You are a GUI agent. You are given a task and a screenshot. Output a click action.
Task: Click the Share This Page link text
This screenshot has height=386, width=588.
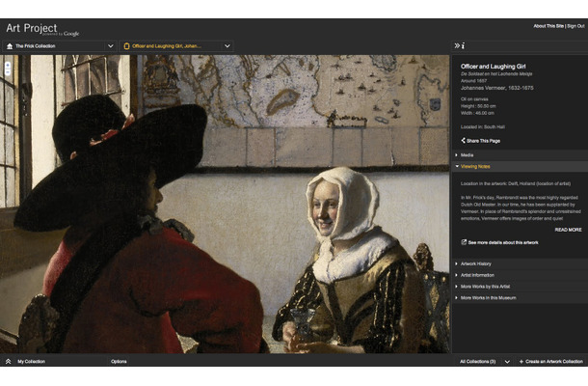(483, 141)
